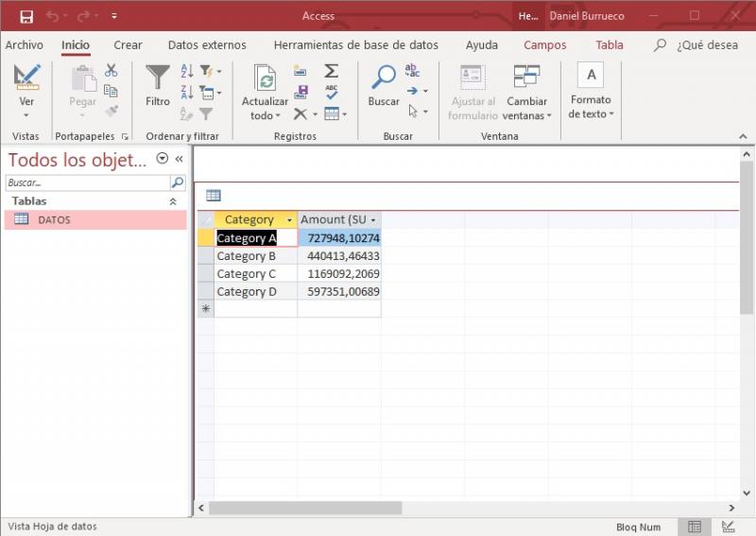Collapse navigation pane with double chevron
756x536 pixels.
click(x=180, y=159)
